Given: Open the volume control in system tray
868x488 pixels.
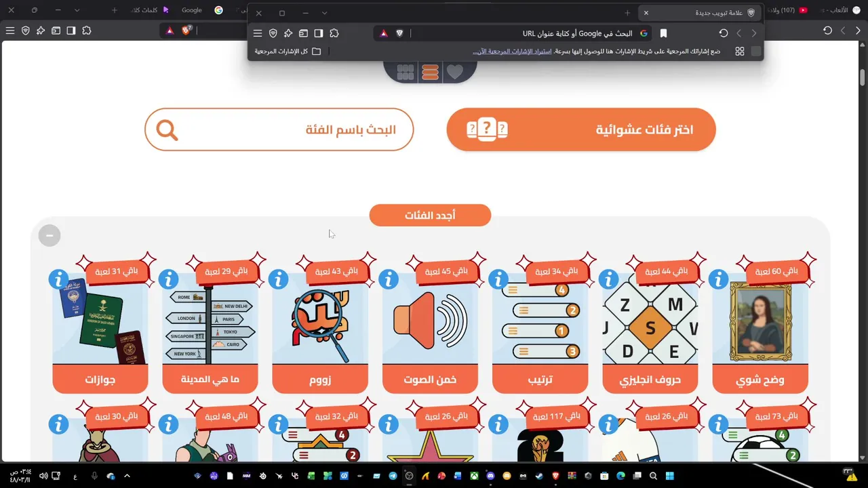Looking at the screenshot, I should [43, 476].
